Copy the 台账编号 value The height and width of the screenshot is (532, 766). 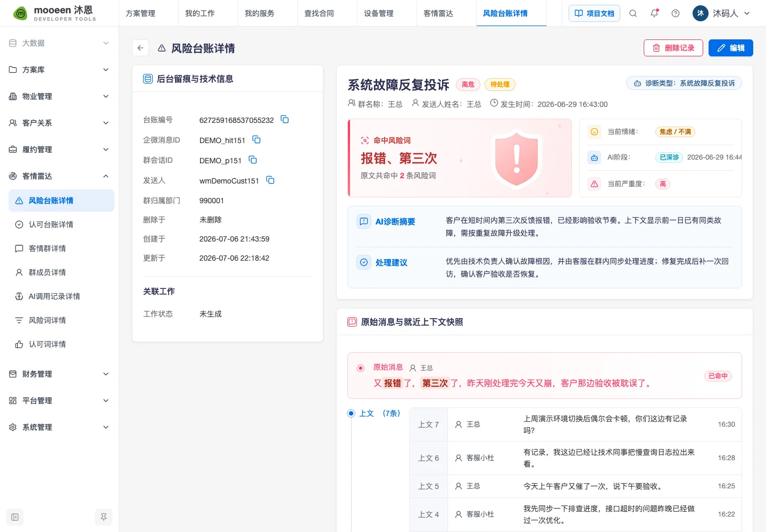(x=285, y=120)
